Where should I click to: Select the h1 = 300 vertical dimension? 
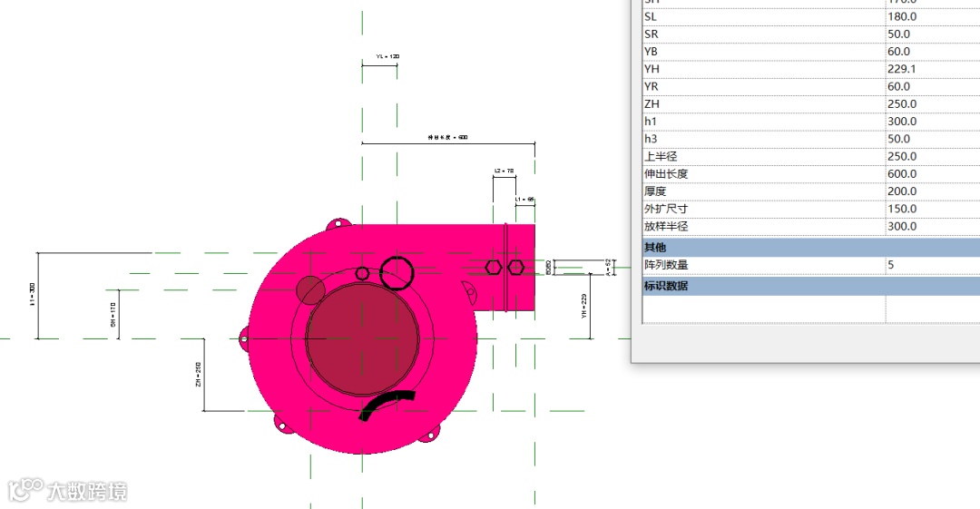[x=33, y=294]
